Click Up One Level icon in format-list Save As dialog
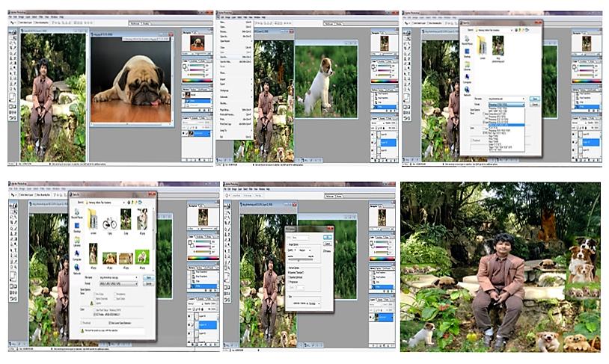Image resolution: width=609 pixels, height=364 pixels. coord(519,30)
